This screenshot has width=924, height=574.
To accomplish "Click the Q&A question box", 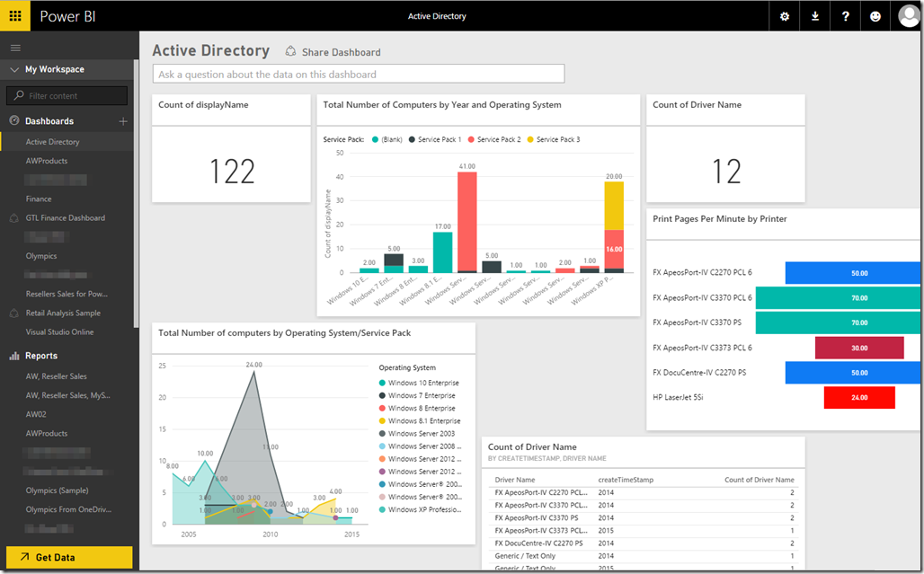I will pos(359,75).
